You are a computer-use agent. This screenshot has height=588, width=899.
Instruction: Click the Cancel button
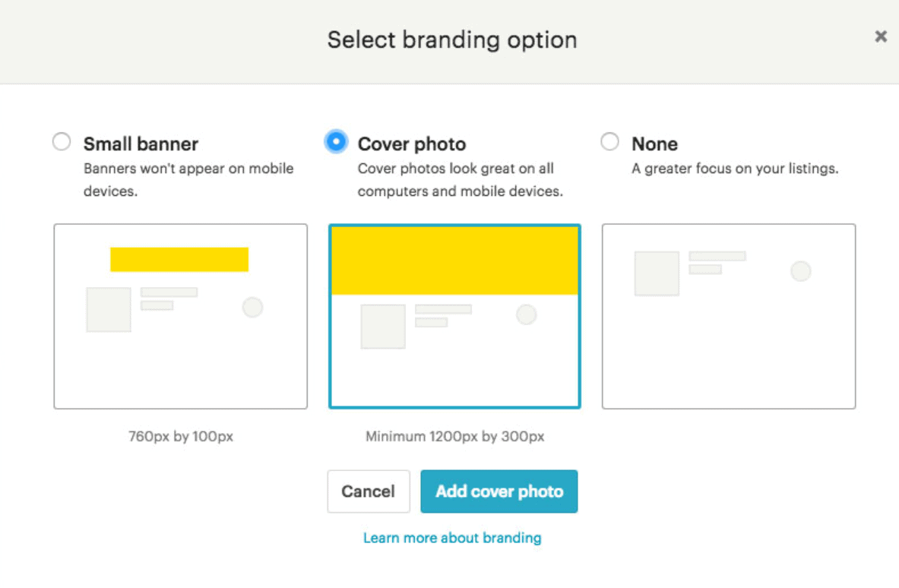click(x=369, y=492)
